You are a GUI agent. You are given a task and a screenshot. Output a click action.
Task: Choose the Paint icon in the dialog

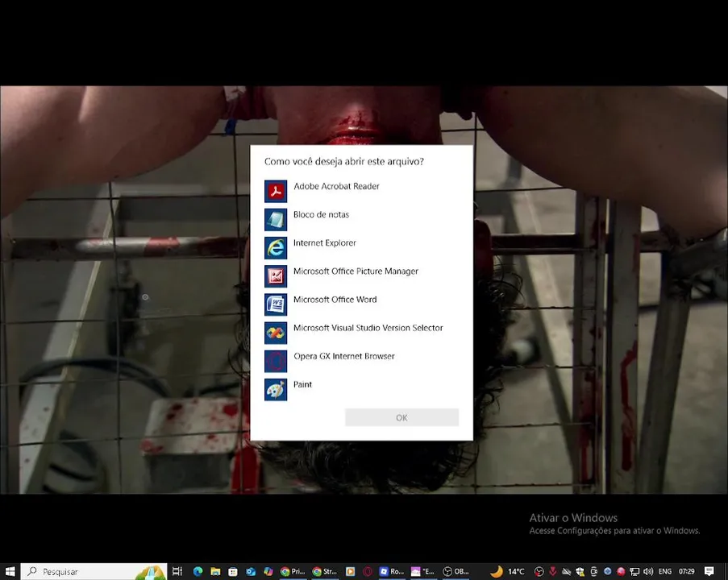click(x=276, y=389)
